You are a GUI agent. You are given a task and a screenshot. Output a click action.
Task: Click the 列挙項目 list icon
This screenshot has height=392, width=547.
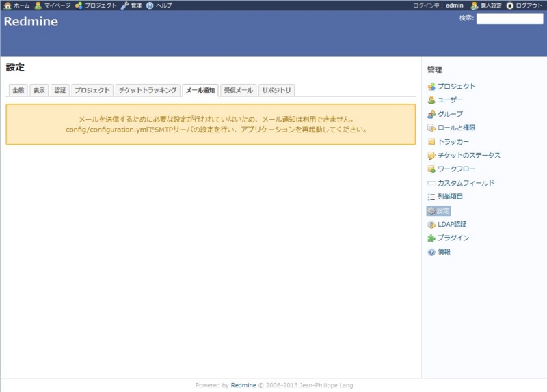point(431,197)
